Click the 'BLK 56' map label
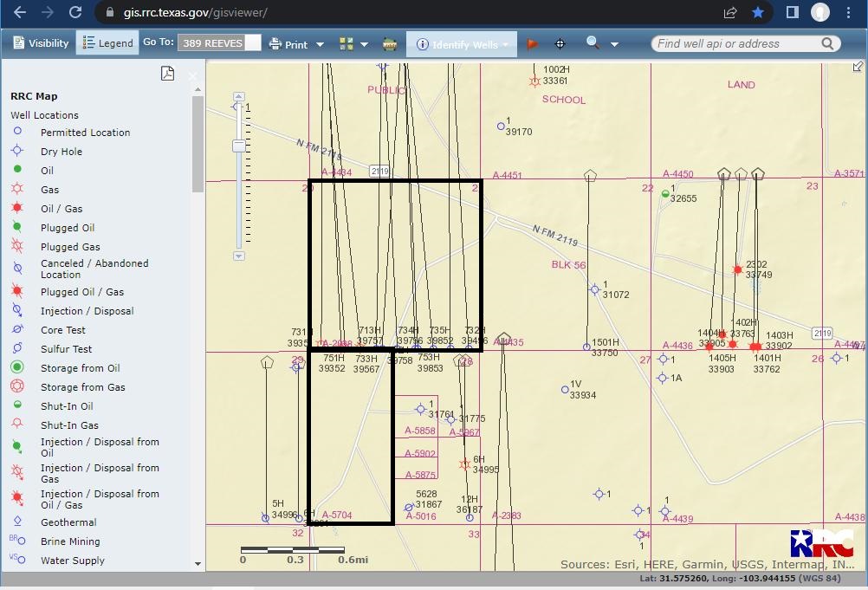Image resolution: width=868 pixels, height=590 pixels. click(x=568, y=264)
